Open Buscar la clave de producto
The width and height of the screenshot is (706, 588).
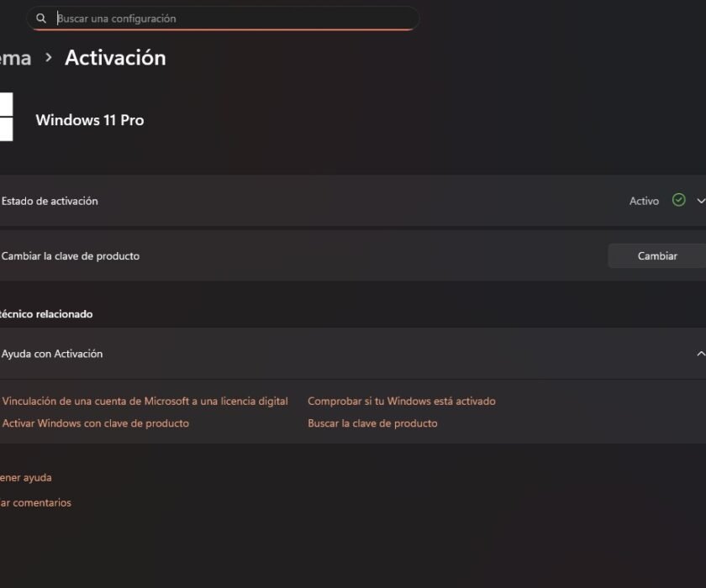tap(371, 423)
